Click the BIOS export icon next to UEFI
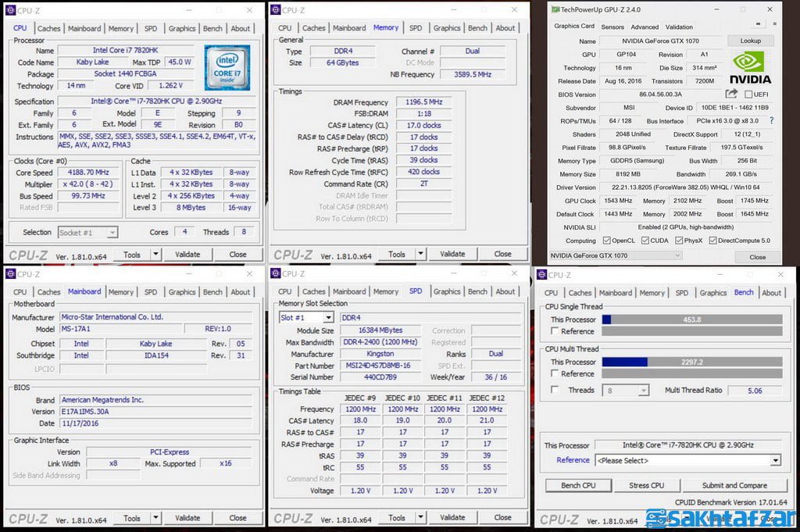 731,93
